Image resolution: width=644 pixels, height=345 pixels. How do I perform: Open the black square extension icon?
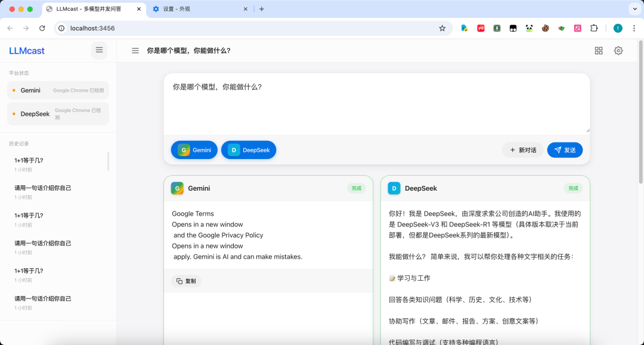tap(513, 29)
